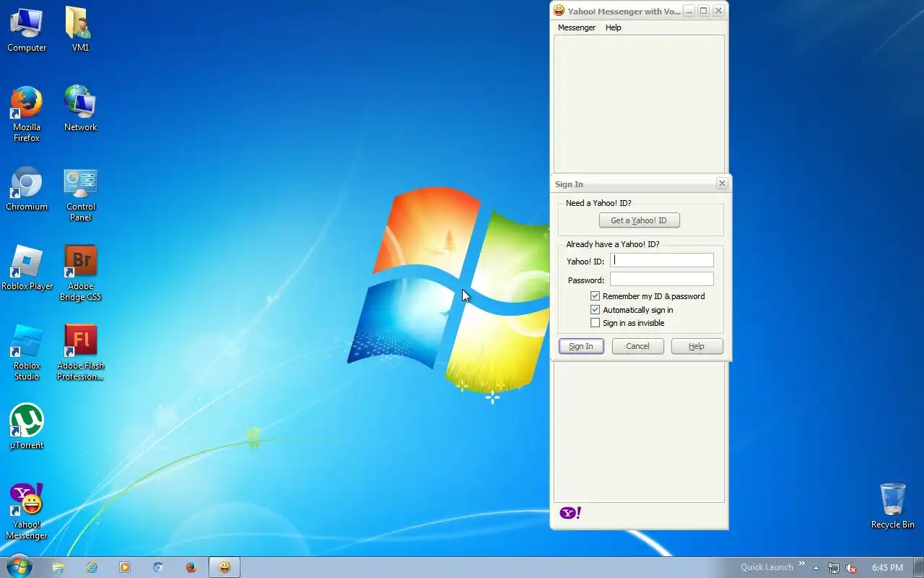Select the µTorrent desktop shortcut
This screenshot has height=578, width=924.
point(27,427)
